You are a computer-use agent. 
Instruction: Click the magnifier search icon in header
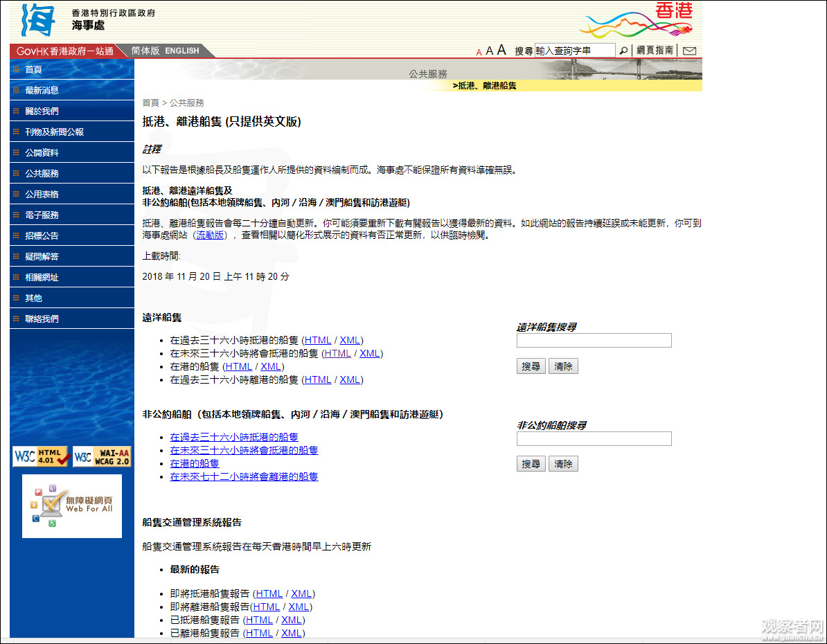623,51
